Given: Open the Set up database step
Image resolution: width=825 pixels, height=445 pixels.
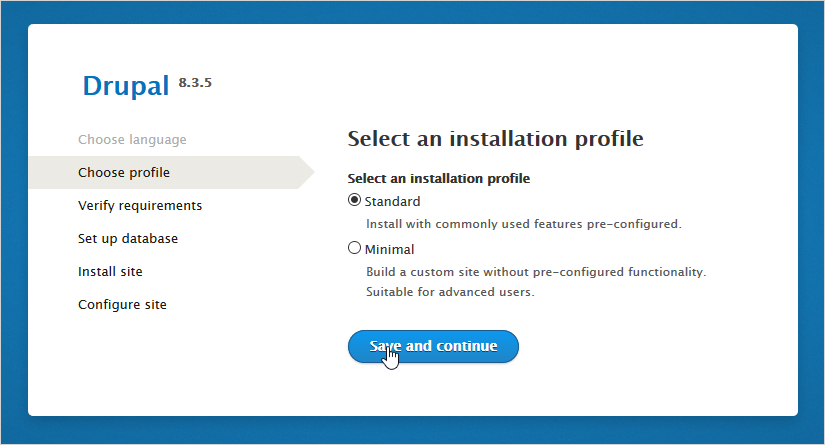Looking at the screenshot, I should (x=128, y=239).
